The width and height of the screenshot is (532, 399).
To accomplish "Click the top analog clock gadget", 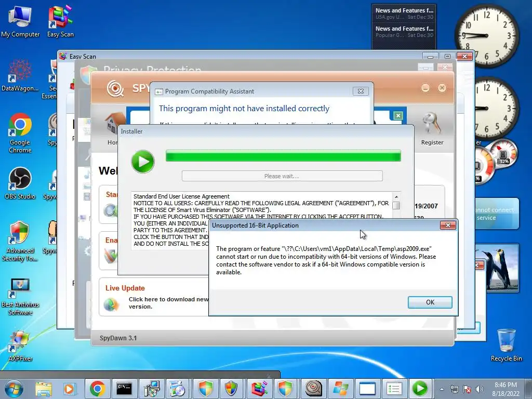I will (487, 35).
